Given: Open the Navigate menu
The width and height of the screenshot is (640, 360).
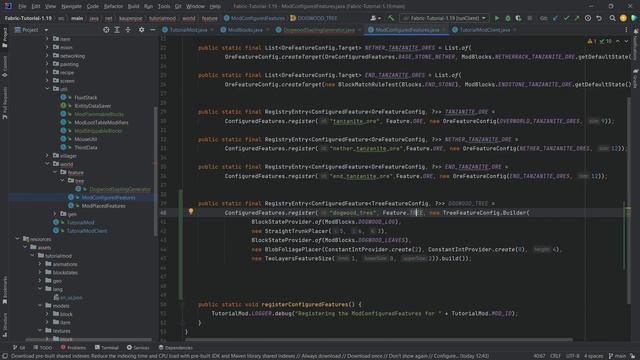Looking at the screenshot, I should point(71,7).
